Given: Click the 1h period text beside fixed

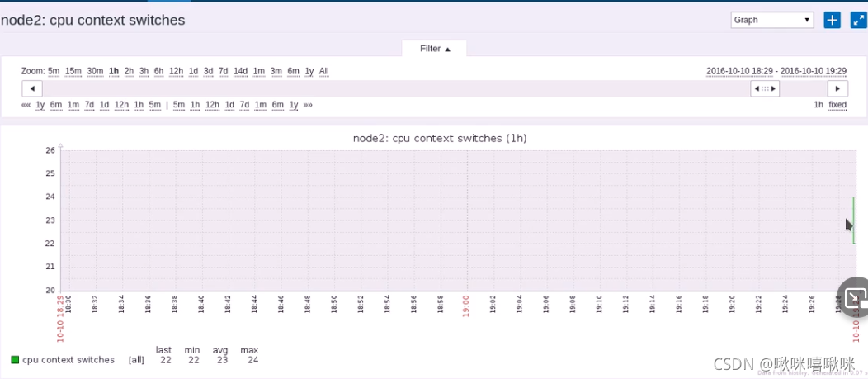Looking at the screenshot, I should point(818,105).
